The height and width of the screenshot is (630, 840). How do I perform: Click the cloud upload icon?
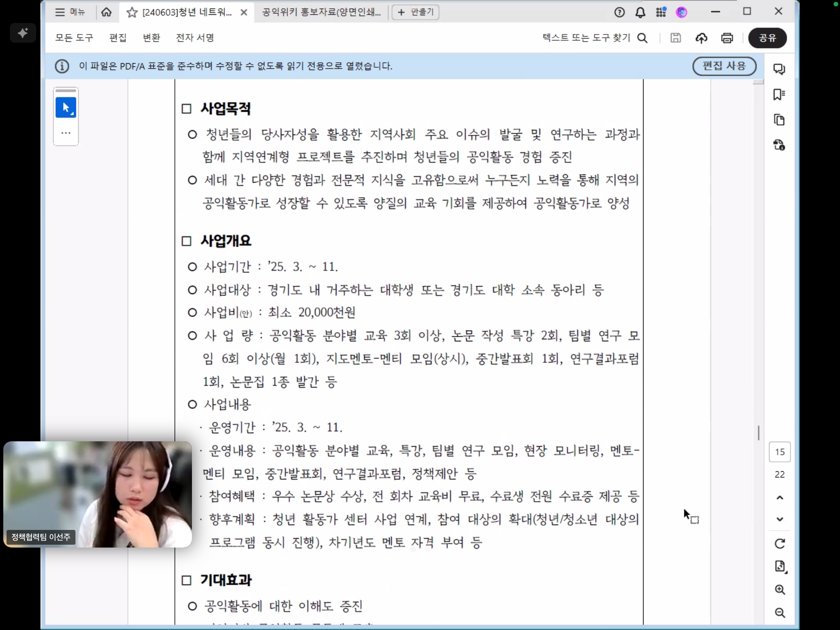click(701, 38)
